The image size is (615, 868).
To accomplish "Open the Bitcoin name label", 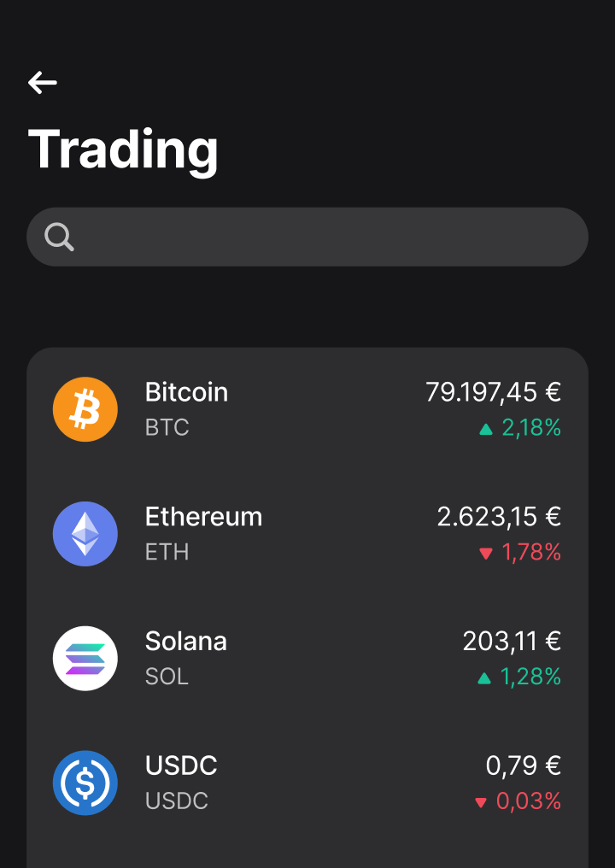I will (x=186, y=392).
